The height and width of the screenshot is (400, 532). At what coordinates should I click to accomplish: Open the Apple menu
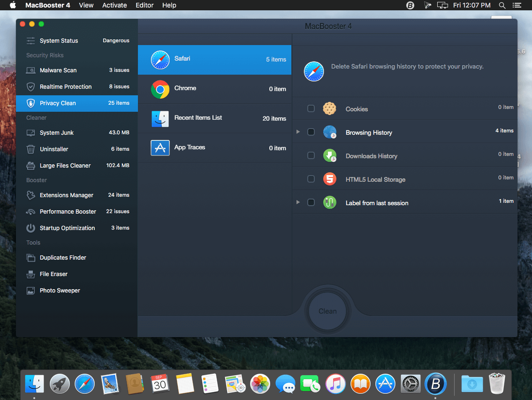[13, 5]
